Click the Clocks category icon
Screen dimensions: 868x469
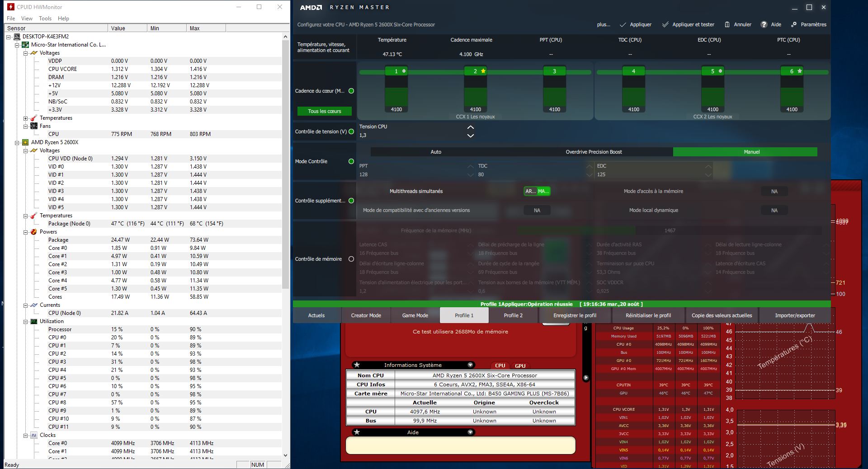(x=34, y=435)
